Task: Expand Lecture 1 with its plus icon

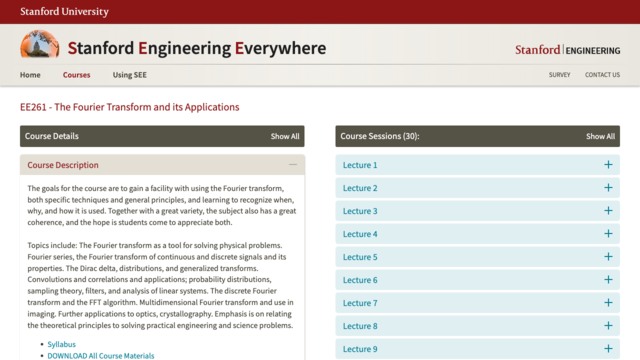Action: (x=608, y=164)
